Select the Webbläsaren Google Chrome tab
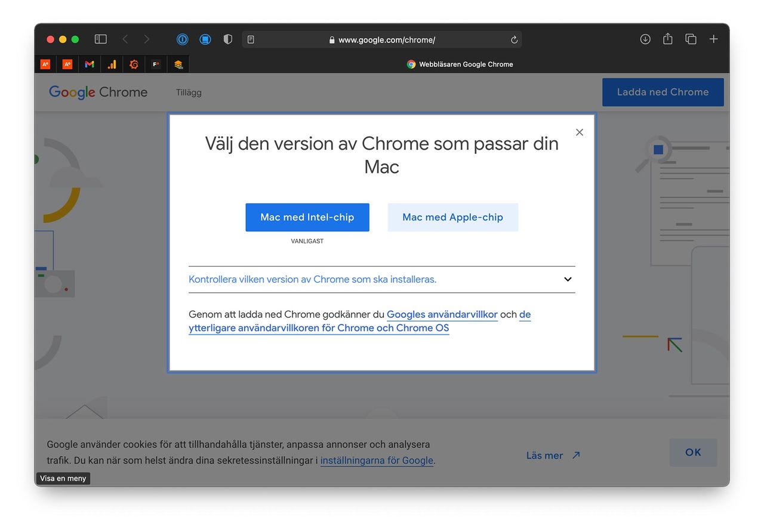Screen dimensions: 764x532 (x=460, y=64)
